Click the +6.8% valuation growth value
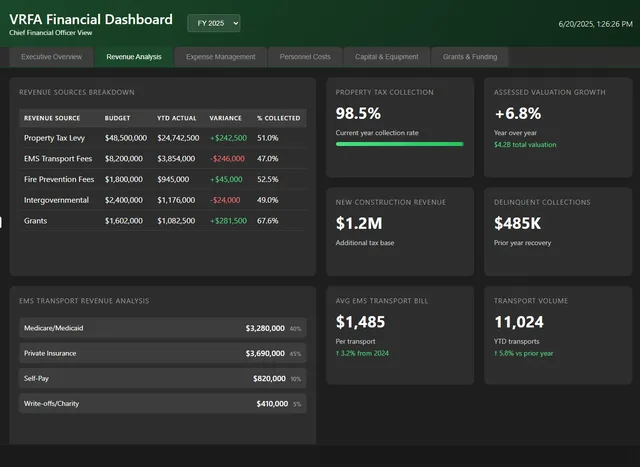 pos(518,113)
